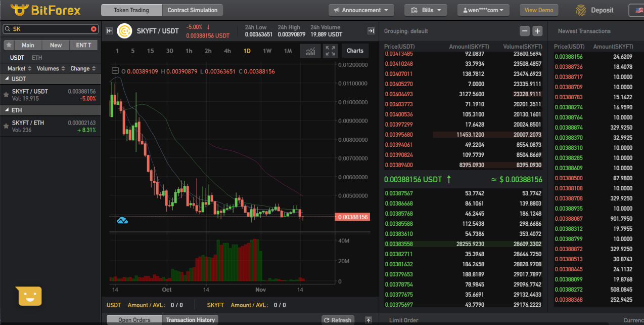Sort by Change column

(82, 68)
